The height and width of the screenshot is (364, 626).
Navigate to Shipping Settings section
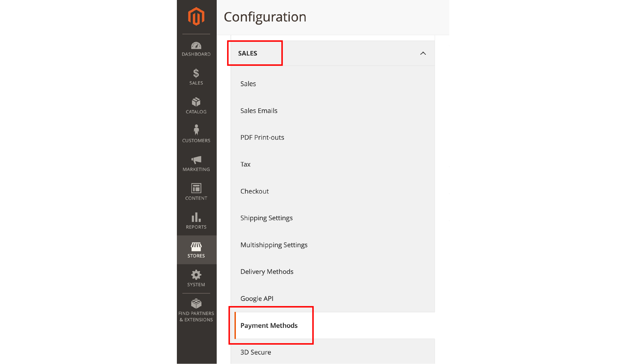266,218
